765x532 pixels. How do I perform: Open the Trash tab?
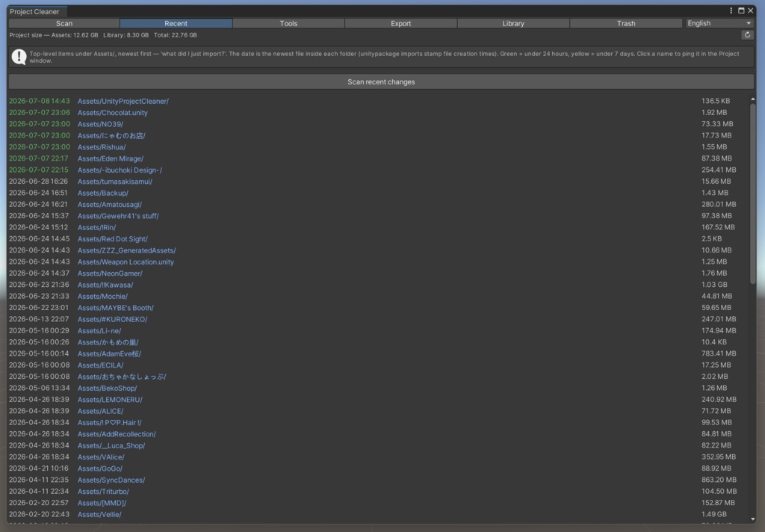click(x=626, y=23)
